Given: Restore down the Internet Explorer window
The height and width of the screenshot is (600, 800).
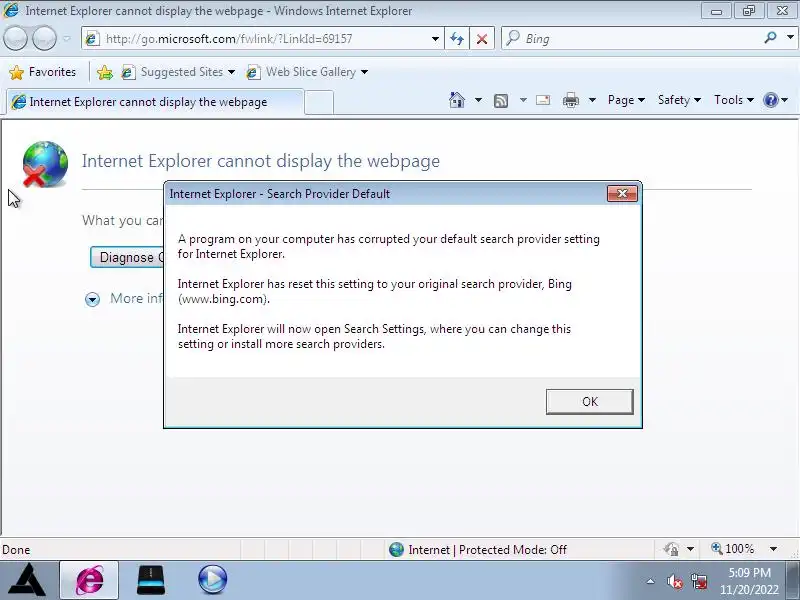Looking at the screenshot, I should [x=748, y=11].
